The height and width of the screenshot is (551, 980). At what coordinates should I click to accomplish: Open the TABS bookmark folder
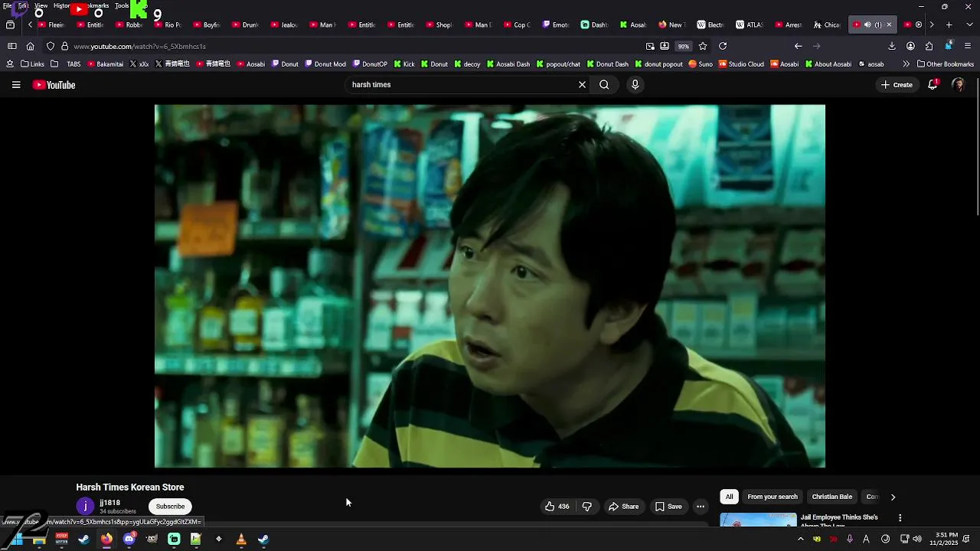tap(67, 64)
